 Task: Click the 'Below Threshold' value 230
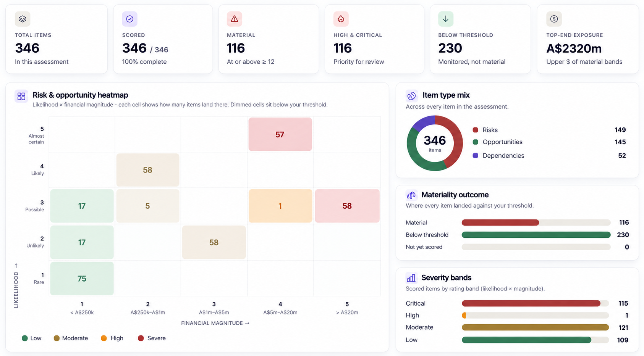450,48
